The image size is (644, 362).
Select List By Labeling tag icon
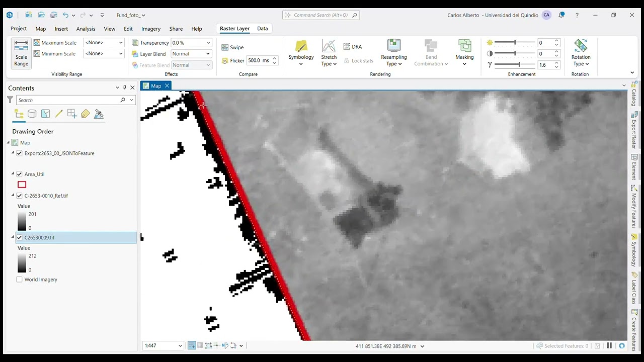(85, 114)
